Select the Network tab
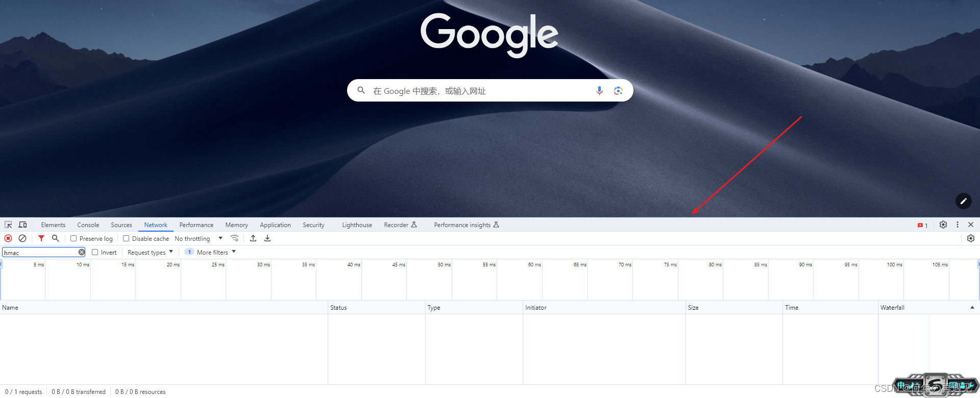 coord(156,225)
